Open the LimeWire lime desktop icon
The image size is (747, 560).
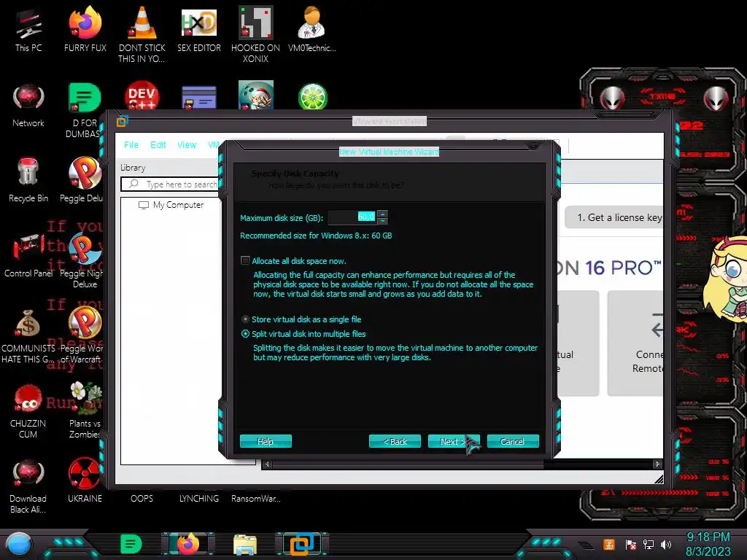tap(312, 96)
